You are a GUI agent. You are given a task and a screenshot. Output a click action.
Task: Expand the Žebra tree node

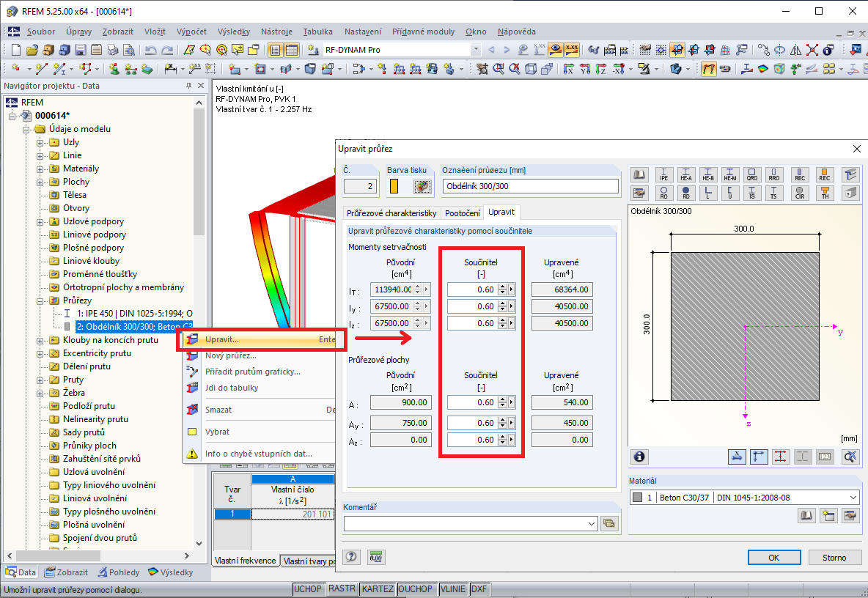[40, 394]
